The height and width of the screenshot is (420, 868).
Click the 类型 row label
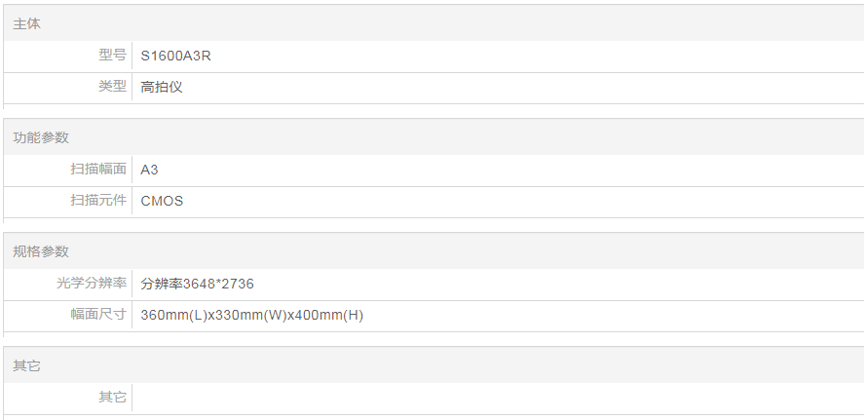[x=112, y=87]
